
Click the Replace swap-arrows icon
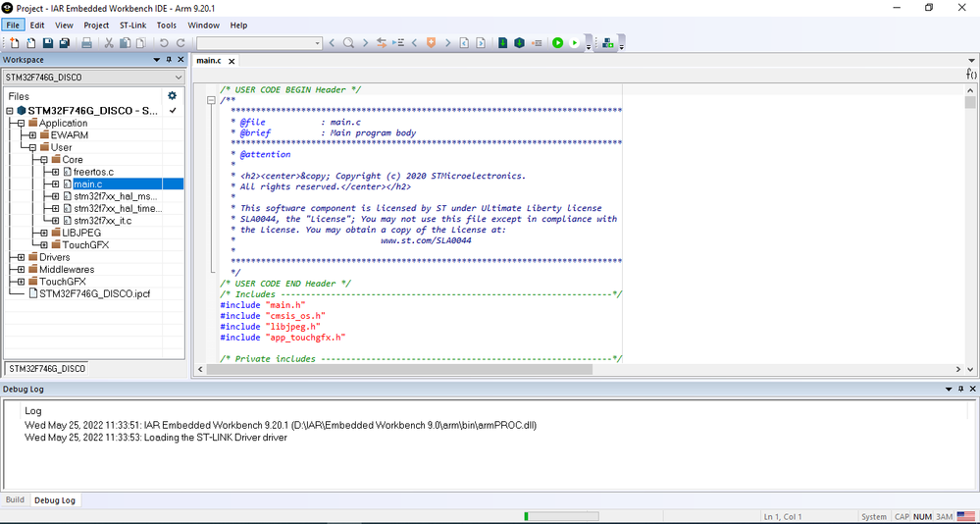[382, 42]
